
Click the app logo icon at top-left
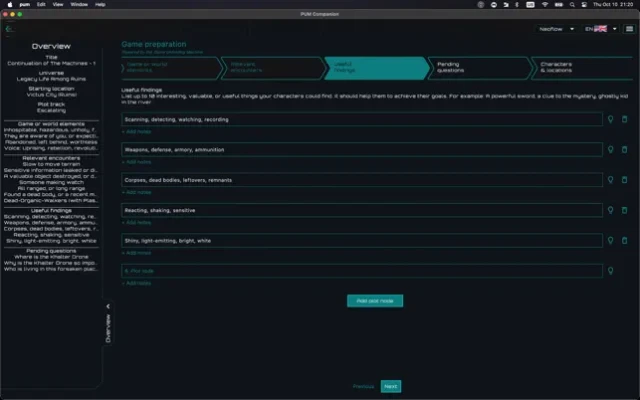pos(10,29)
